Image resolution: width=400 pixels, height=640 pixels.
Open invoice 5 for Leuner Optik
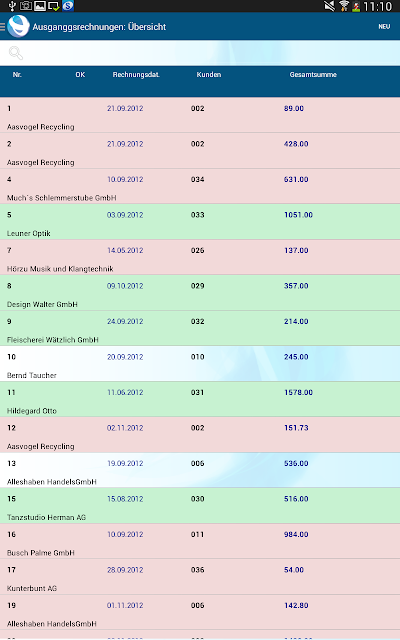(200, 222)
